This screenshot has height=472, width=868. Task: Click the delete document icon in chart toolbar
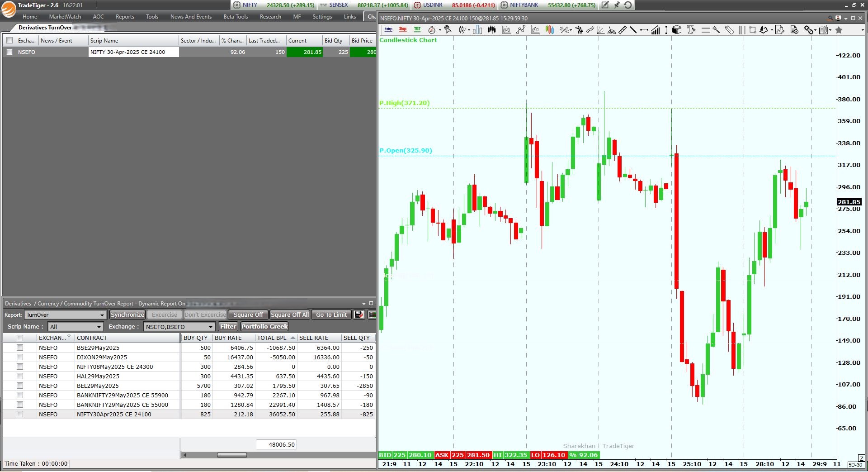click(x=794, y=30)
